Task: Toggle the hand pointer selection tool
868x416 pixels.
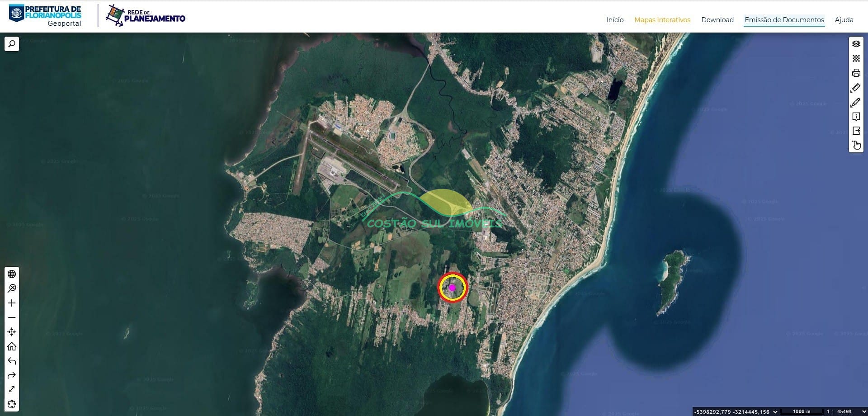Action: 856,145
